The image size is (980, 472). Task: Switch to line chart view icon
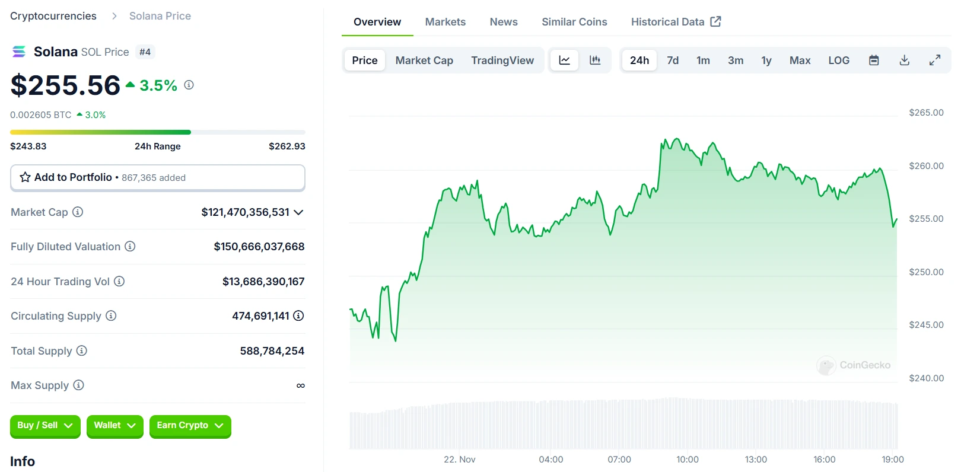pyautogui.click(x=565, y=60)
